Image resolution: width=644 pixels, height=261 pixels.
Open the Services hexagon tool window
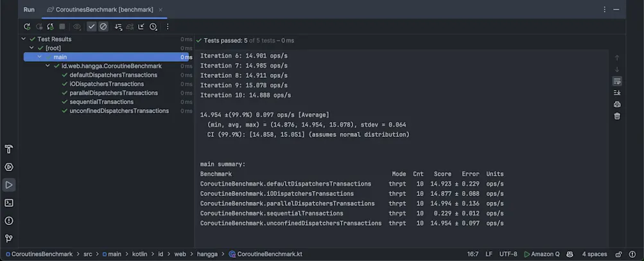[x=8, y=167]
